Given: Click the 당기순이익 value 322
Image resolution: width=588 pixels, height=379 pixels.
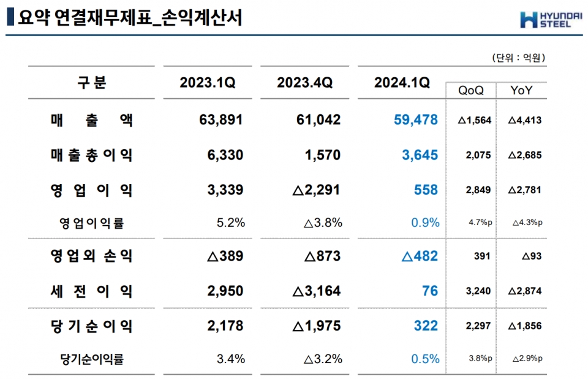Looking at the screenshot, I should [426, 326].
